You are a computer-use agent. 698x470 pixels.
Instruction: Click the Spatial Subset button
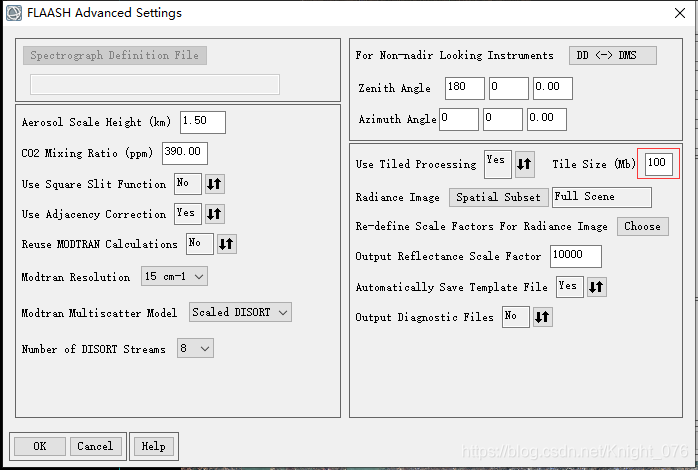tap(499, 197)
